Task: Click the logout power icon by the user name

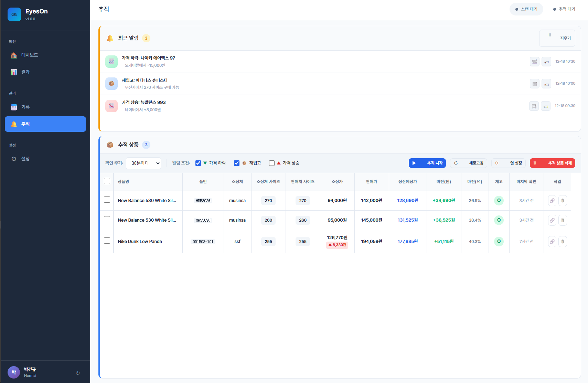Action: pos(78,373)
